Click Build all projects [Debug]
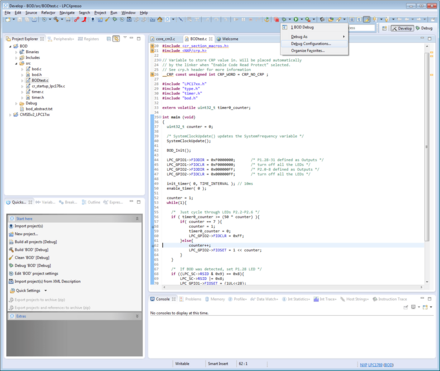 (x=36, y=242)
